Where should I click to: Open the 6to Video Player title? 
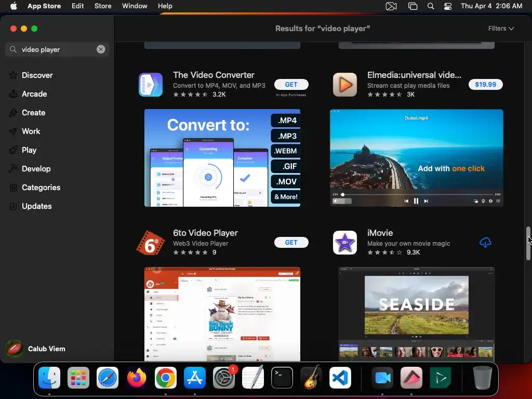click(x=205, y=233)
